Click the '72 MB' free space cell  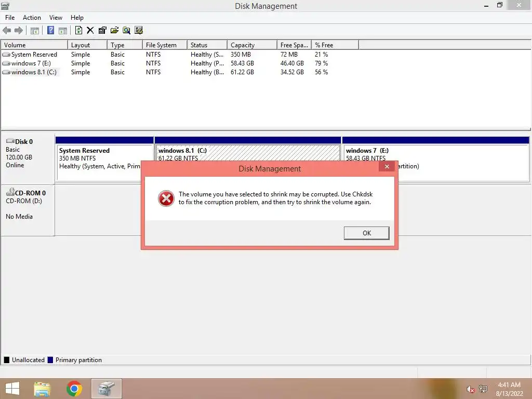click(289, 54)
